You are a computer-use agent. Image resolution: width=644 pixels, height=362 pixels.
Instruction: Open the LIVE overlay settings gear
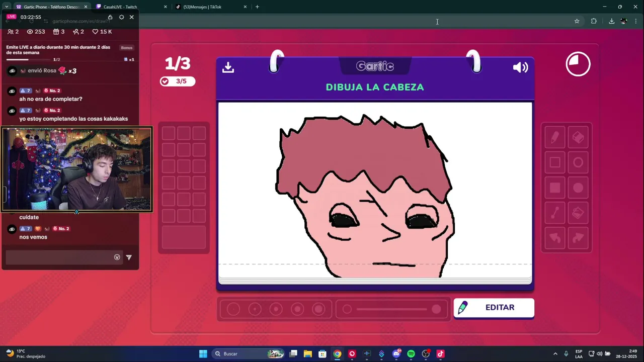click(x=121, y=17)
